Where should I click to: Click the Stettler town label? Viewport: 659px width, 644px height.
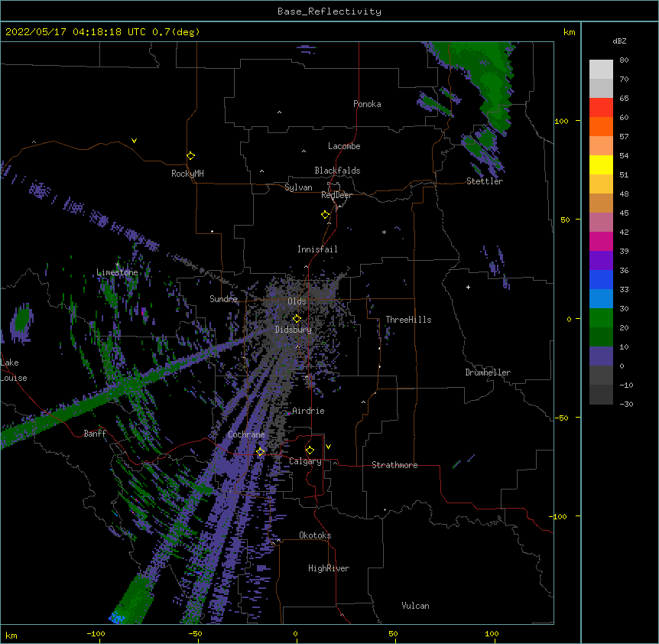(x=484, y=181)
